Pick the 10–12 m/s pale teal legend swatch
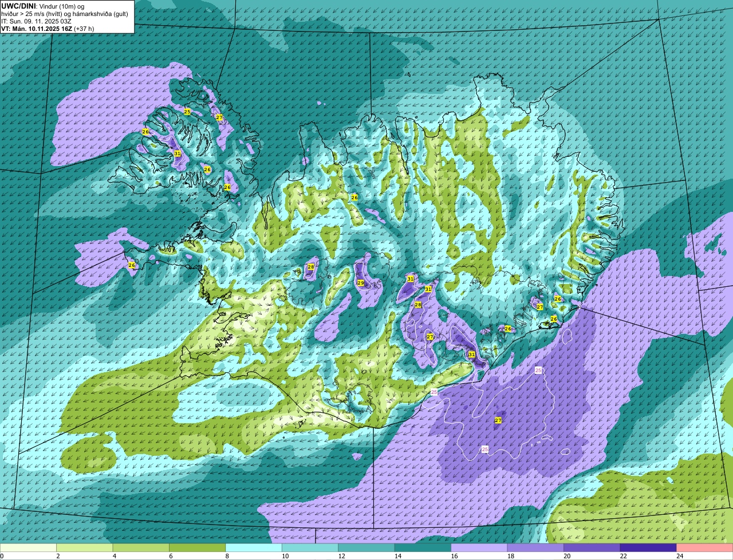The image size is (733, 560). pos(310,548)
